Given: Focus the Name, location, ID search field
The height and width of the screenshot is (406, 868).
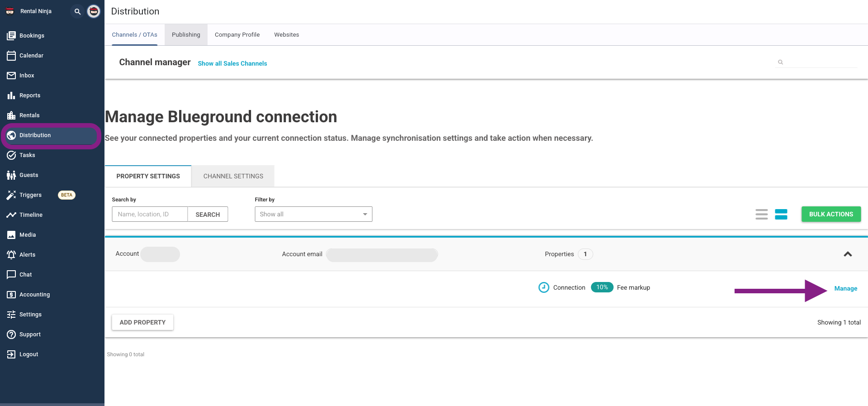Looking at the screenshot, I should [150, 214].
